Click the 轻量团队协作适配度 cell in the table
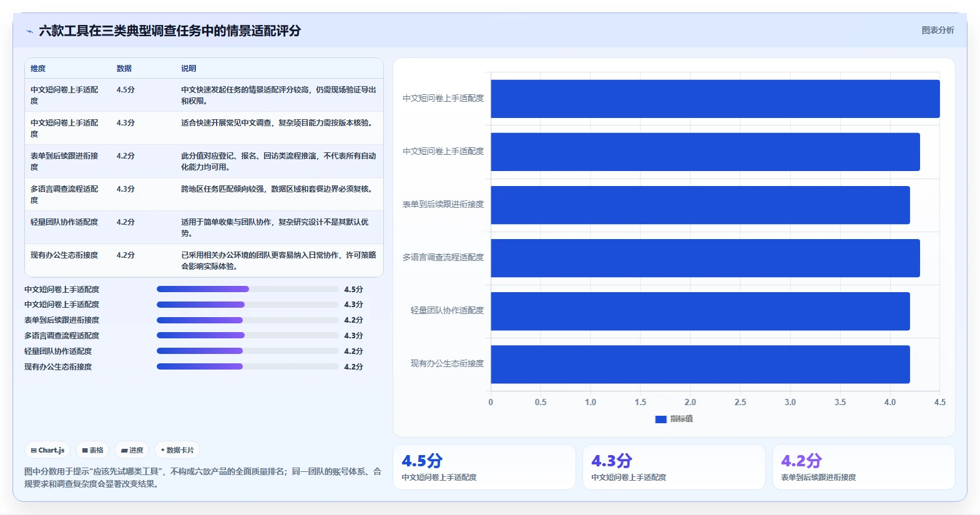 pos(64,222)
